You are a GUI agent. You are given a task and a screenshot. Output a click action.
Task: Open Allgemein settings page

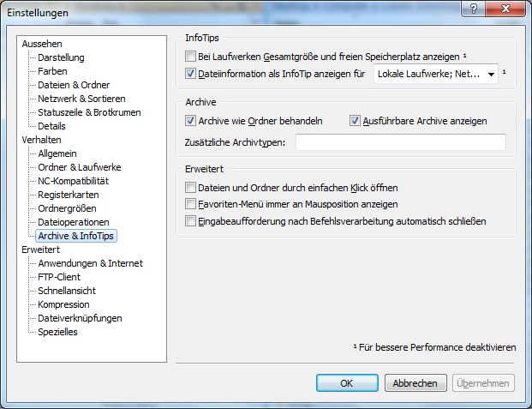click(x=57, y=153)
